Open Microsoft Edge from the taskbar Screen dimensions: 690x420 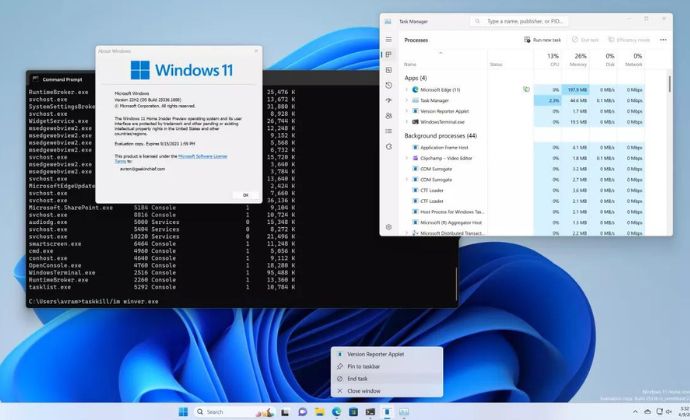coord(337,412)
